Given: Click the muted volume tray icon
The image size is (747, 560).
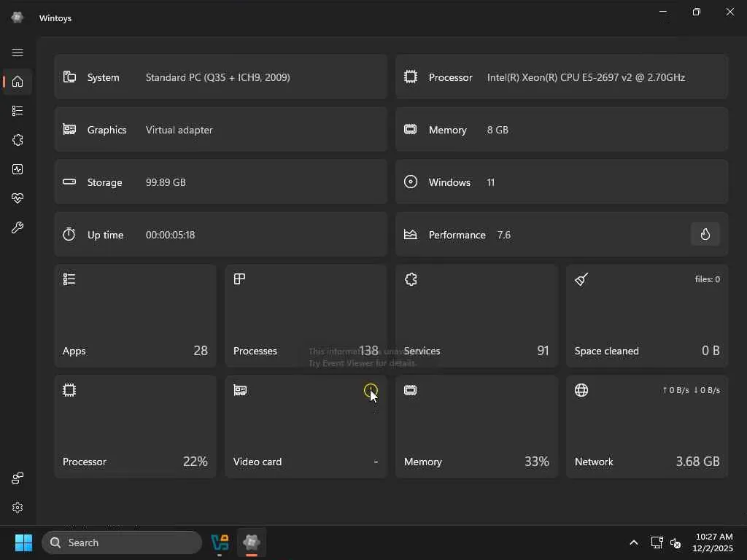Looking at the screenshot, I should pos(676,542).
